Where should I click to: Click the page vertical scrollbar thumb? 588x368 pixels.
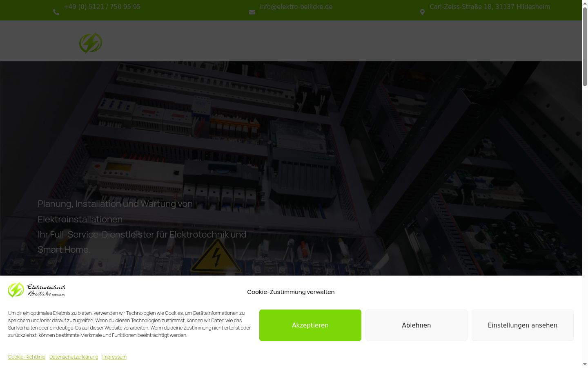click(x=585, y=47)
